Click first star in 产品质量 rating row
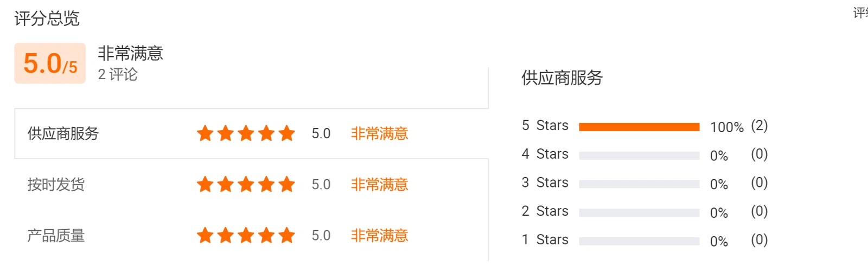Image resolution: width=868 pixels, height=279 pixels. [x=205, y=236]
